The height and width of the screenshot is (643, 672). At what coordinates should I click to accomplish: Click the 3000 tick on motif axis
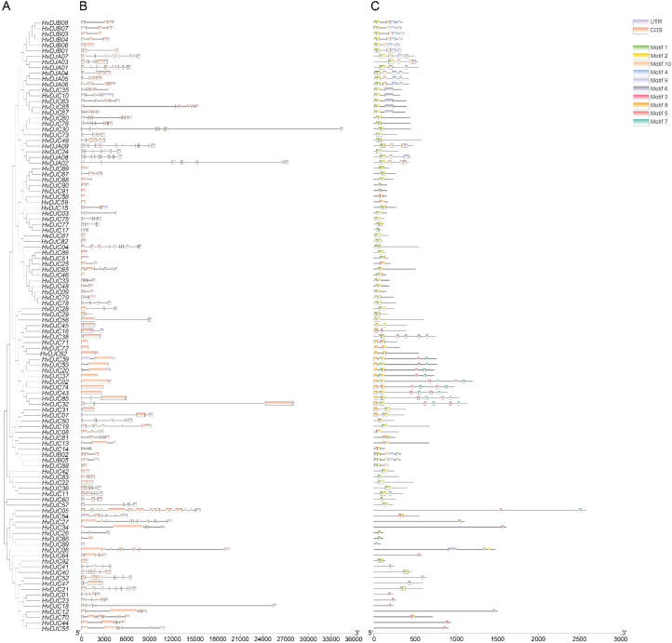tap(620, 639)
